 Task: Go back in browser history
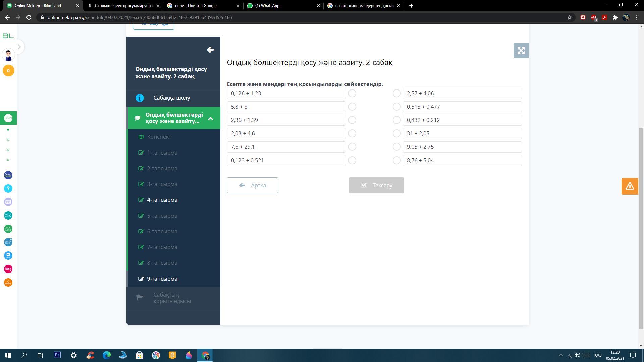(x=7, y=17)
